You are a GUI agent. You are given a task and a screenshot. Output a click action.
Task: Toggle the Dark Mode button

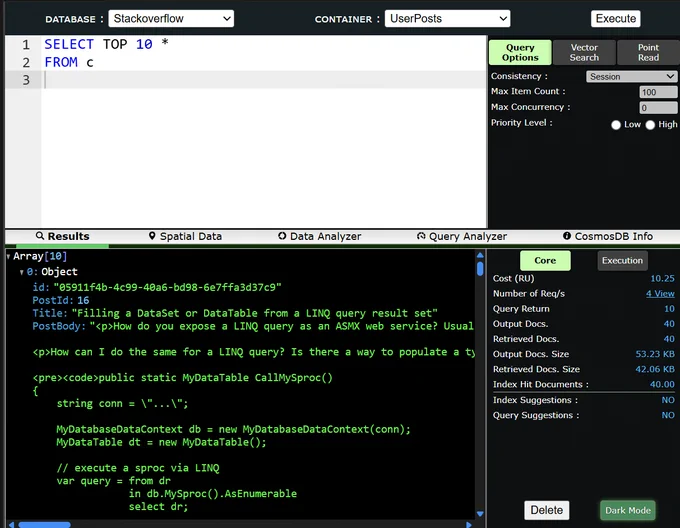(628, 510)
